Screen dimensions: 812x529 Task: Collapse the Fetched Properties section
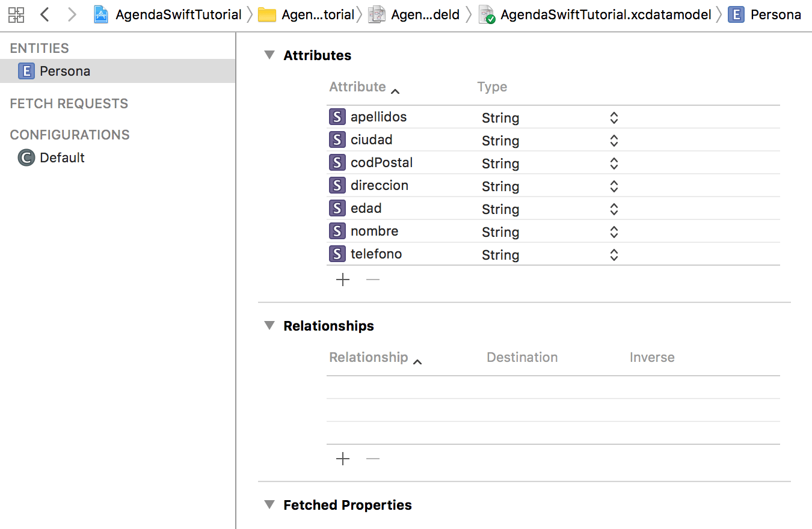269,505
